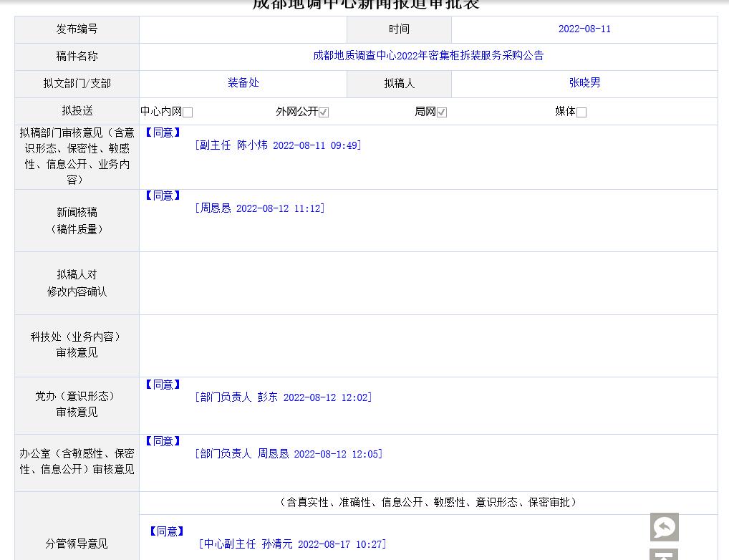Click the empty 拟稿人对修改内容确认 cell
Viewport: 729px width, 560px height.
428,283
